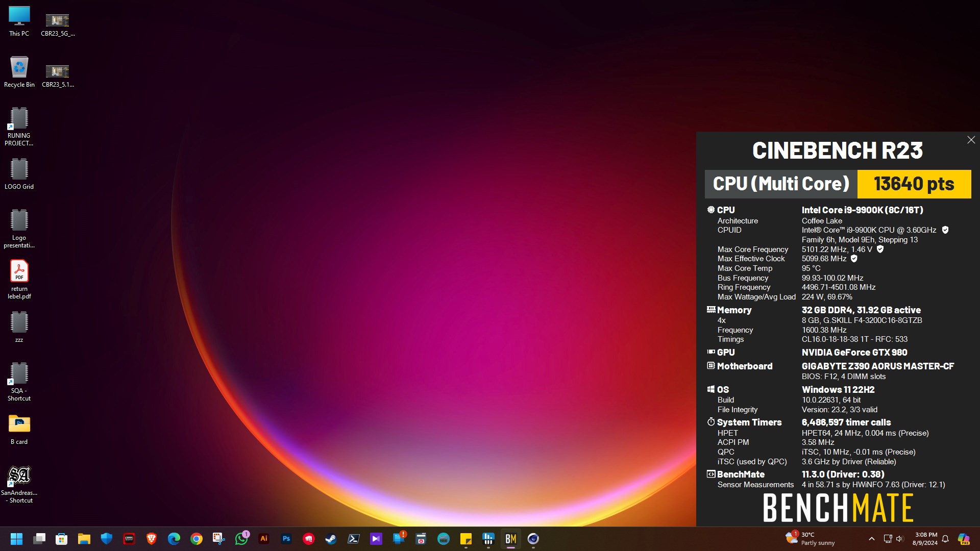Open Microsoft Store from the taskbar
980x551 pixels.
[62, 539]
